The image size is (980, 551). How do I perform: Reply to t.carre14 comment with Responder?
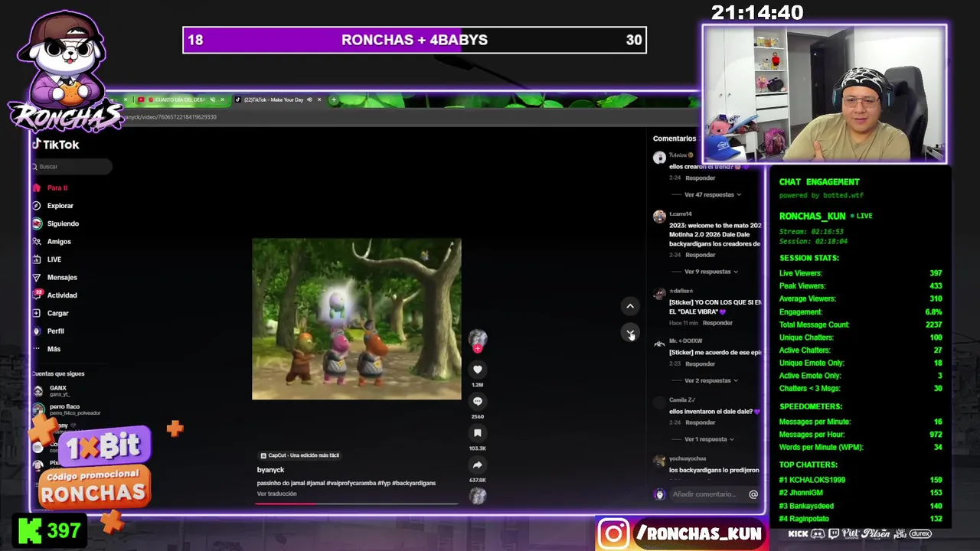coord(701,255)
